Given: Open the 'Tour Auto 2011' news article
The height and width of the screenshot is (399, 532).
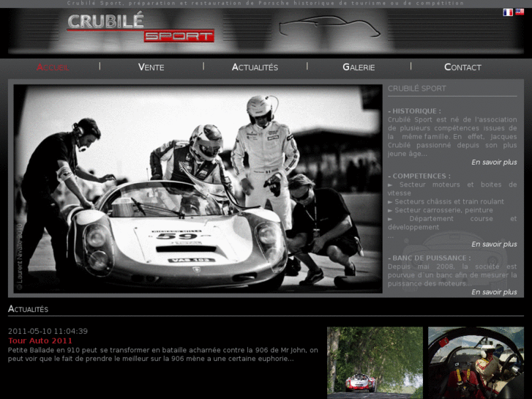Looking at the screenshot, I should [40, 340].
